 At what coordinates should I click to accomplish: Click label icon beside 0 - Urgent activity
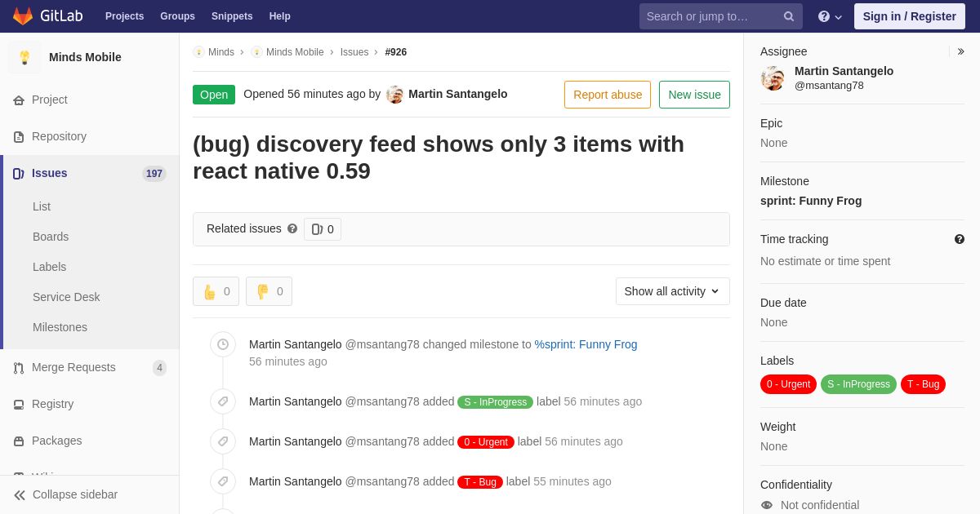[x=223, y=441]
